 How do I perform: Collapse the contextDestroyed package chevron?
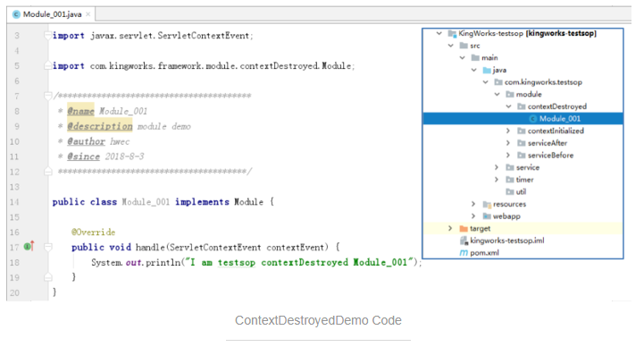508,106
